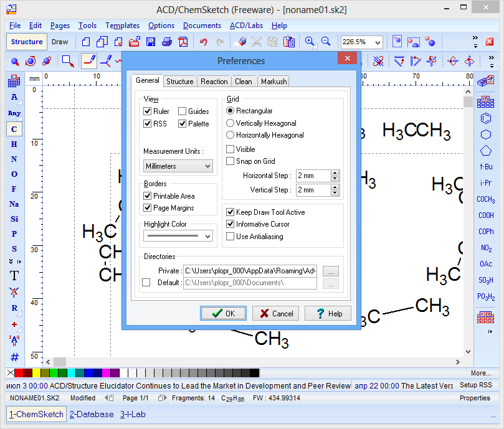Toggle the Palette checkbox

182,124
